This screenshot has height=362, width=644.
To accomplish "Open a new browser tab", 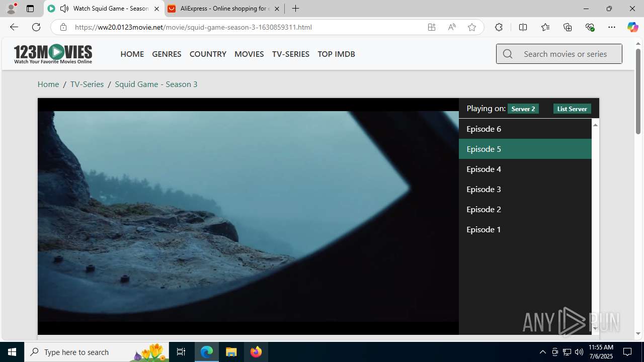I will coord(296,9).
